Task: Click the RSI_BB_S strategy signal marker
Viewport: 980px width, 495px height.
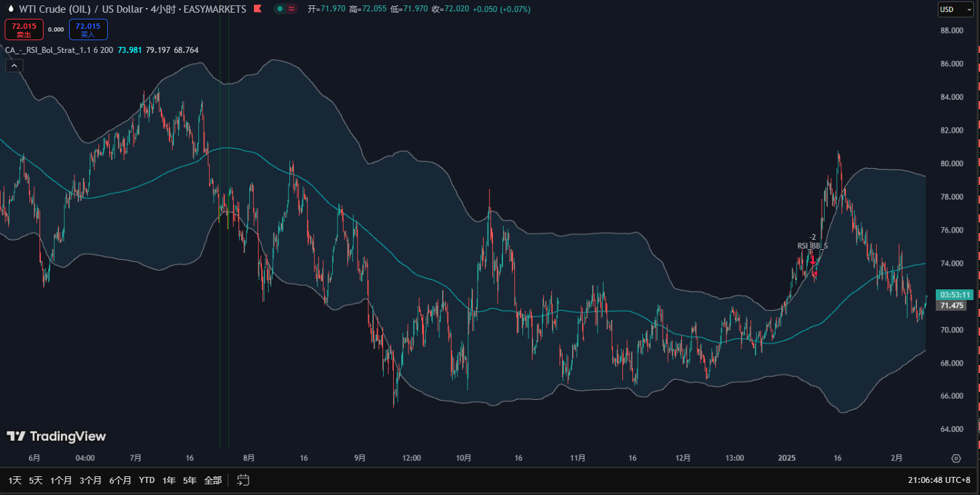Action: pyautogui.click(x=813, y=246)
